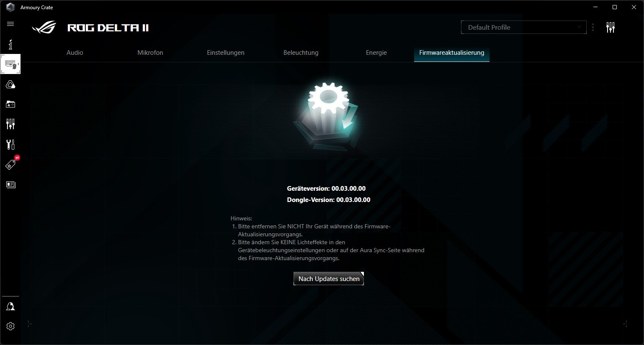This screenshot has height=345, width=644.
Task: Open the Deals tag icon with notification
Action: pyautogui.click(x=10, y=164)
